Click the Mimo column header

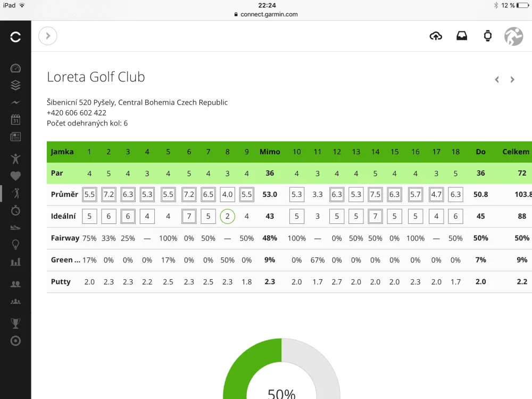pos(270,152)
